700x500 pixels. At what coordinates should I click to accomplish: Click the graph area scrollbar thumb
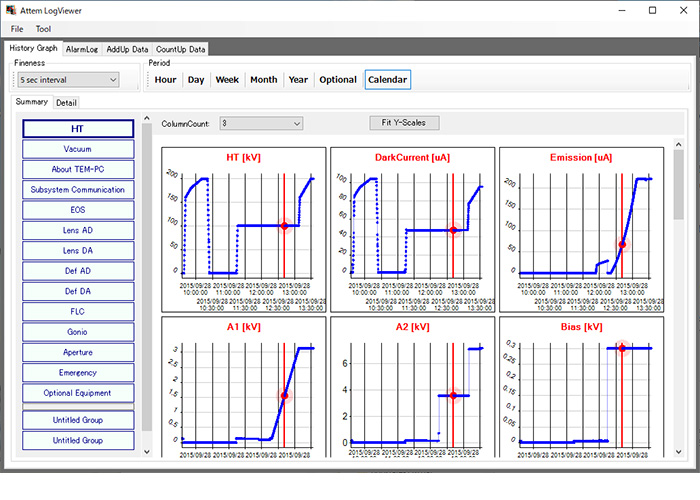[x=679, y=184]
